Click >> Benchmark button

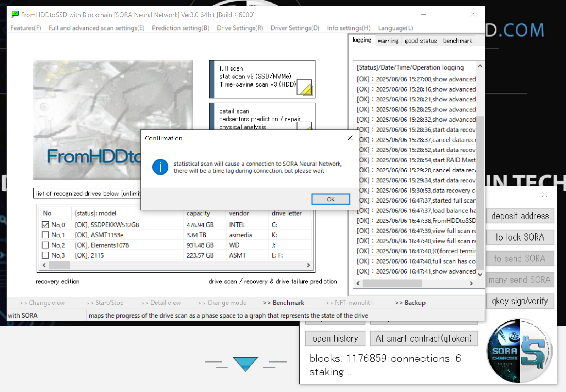[284, 303]
